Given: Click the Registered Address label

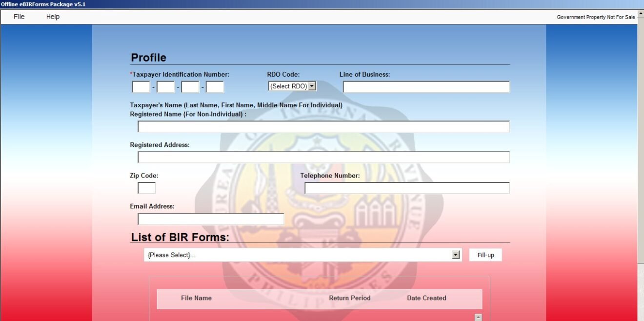Looking at the screenshot, I should coord(160,145).
